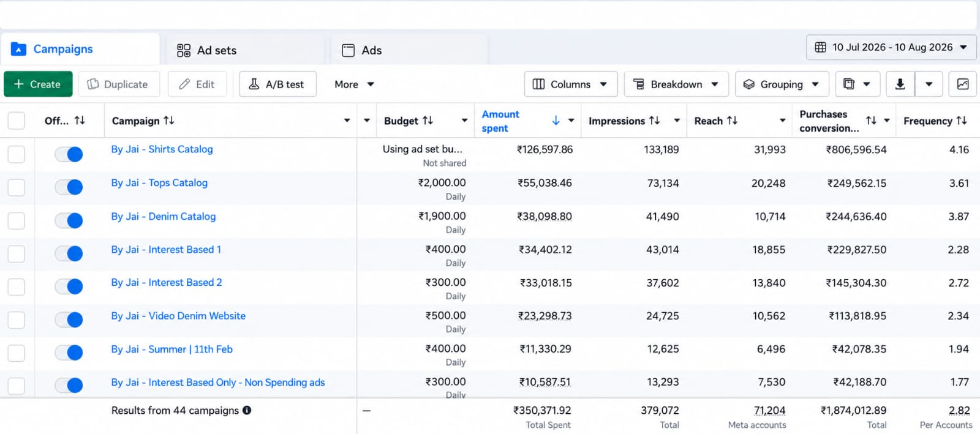The image size is (980, 434).
Task: Open the charts view icon button
Action: [963, 84]
